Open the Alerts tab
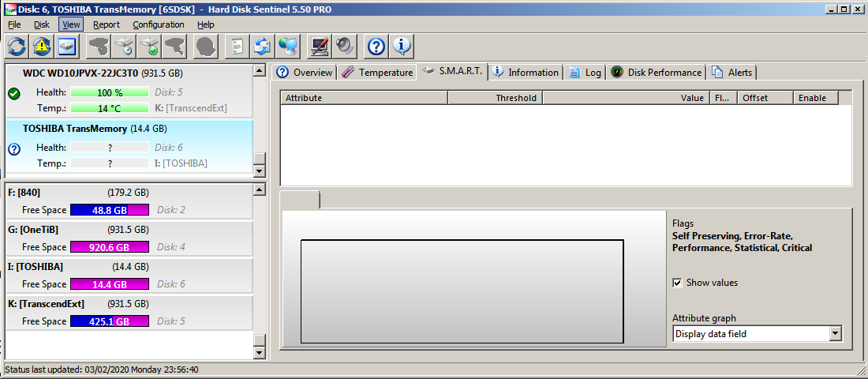 click(x=731, y=72)
